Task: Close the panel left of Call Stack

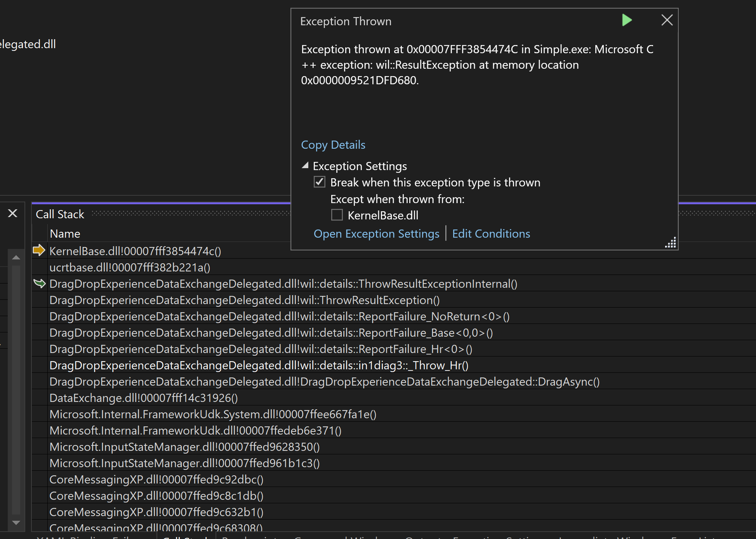Action: click(x=13, y=213)
